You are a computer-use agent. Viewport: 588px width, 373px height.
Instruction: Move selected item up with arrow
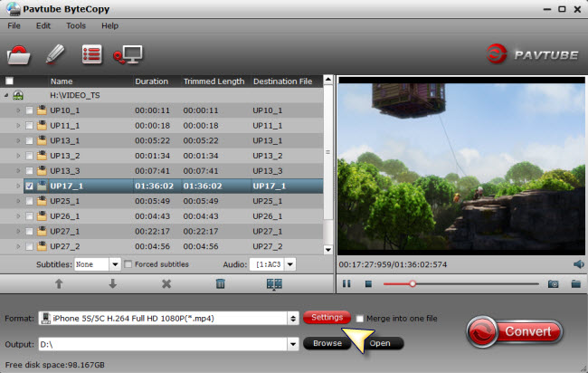(59, 283)
